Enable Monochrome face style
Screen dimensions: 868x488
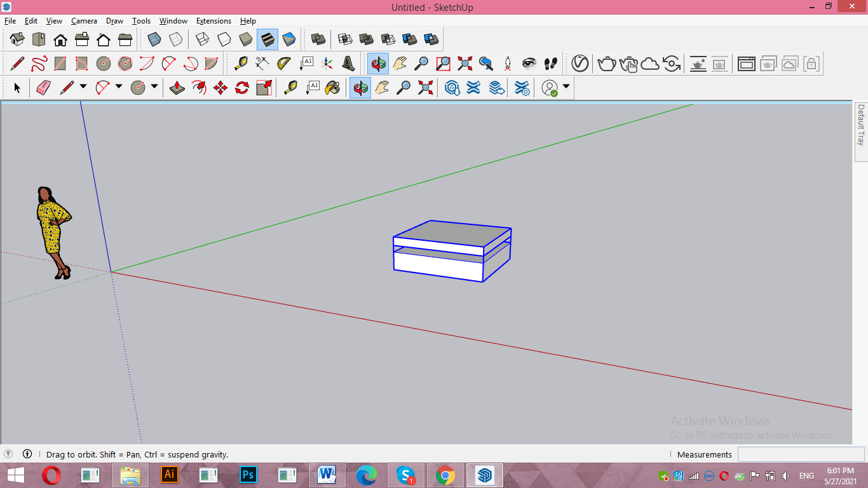point(289,39)
